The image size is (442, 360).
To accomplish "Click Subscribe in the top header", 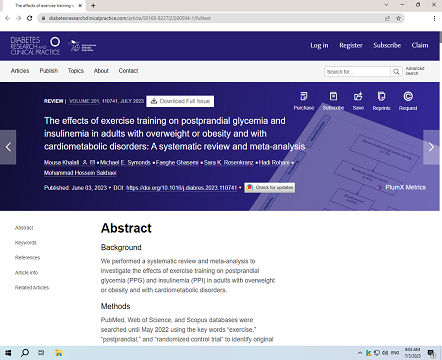I will pos(387,45).
